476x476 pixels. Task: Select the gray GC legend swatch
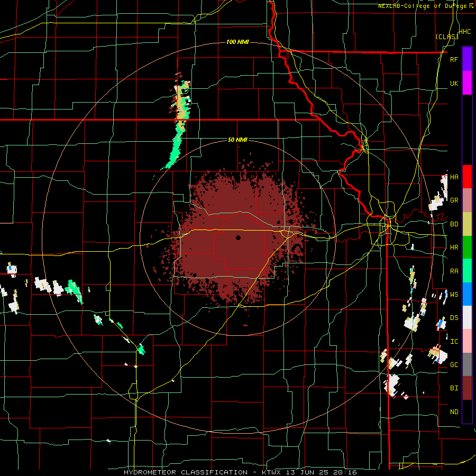pyautogui.click(x=467, y=364)
